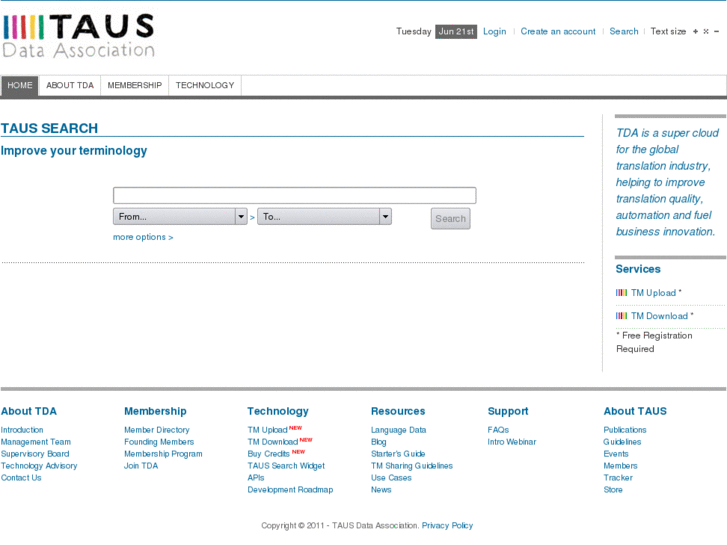The width and height of the screenshot is (727, 545).
Task: Open Guidelines under About TAUS
Action: 622,442
